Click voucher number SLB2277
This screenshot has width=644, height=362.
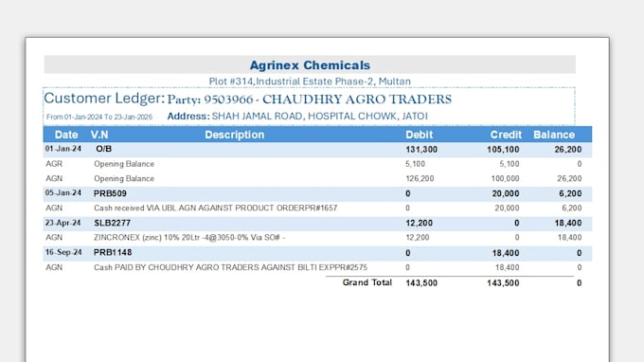(x=112, y=223)
